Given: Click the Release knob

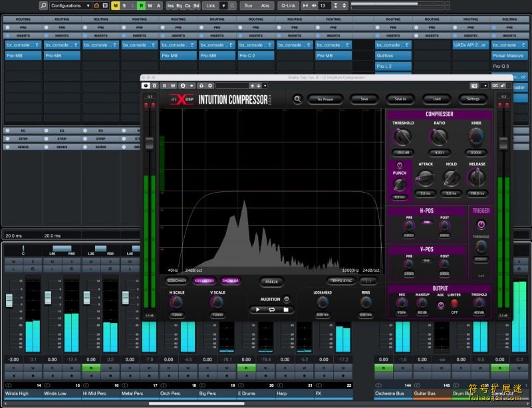Looking at the screenshot, I should coord(477,177).
